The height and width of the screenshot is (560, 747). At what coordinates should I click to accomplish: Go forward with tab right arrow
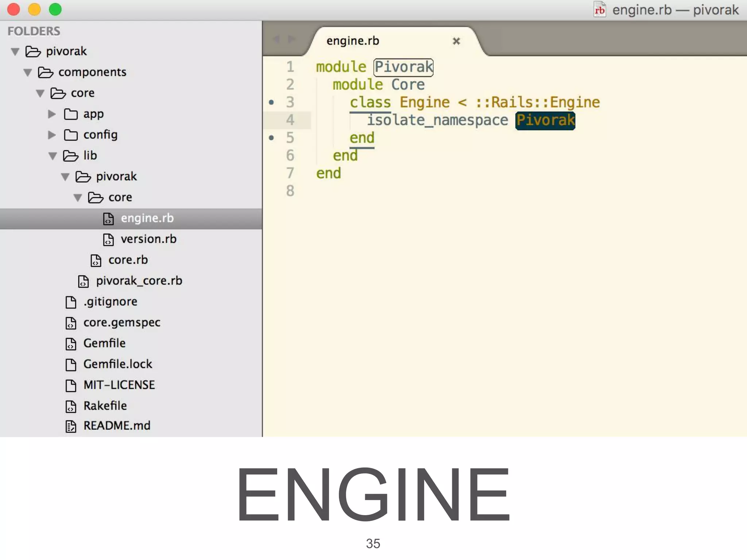point(291,39)
